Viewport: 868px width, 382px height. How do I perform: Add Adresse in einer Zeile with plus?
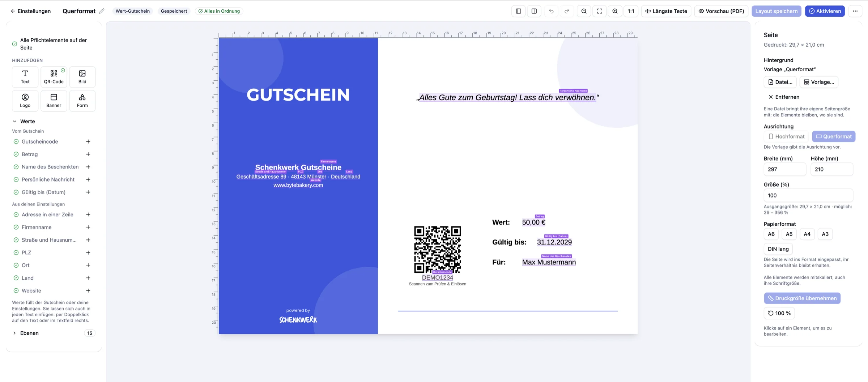pos(88,215)
